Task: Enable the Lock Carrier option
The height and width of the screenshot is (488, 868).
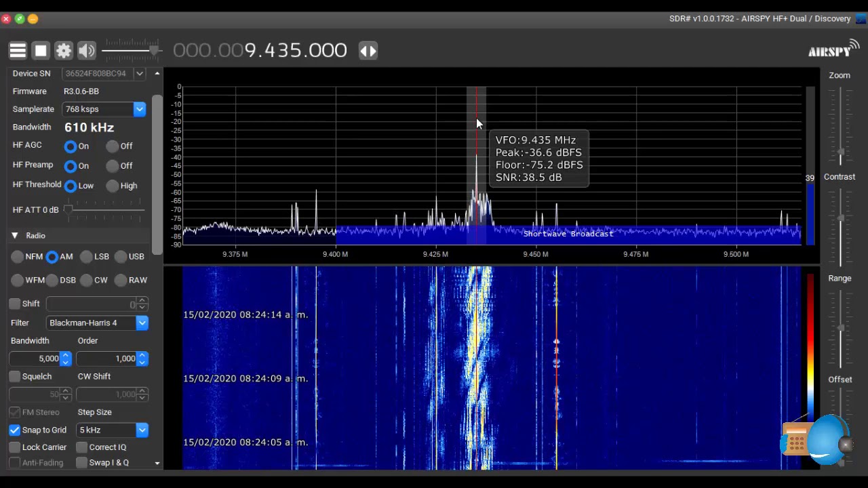Action: coord(15,447)
